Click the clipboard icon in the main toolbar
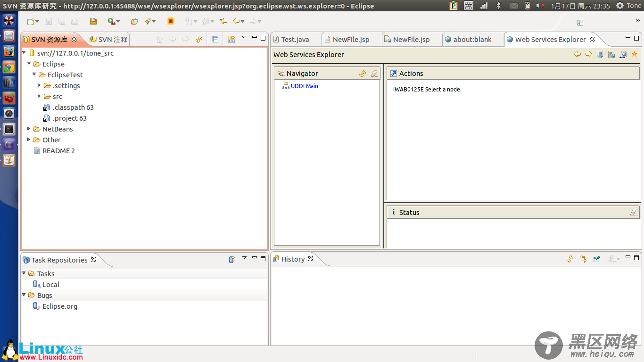This screenshot has height=362, width=644. point(93,21)
